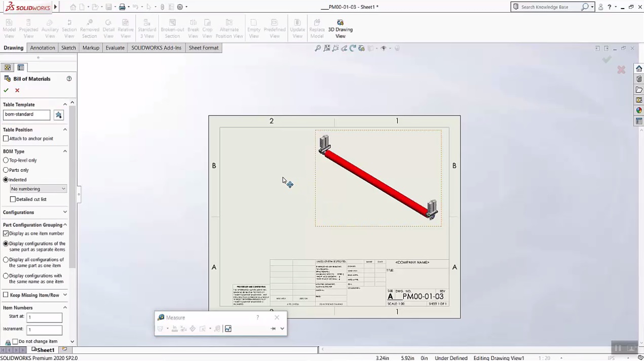This screenshot has height=361, width=644.
Task: Open the Appearances task pane icon
Action: click(639, 110)
